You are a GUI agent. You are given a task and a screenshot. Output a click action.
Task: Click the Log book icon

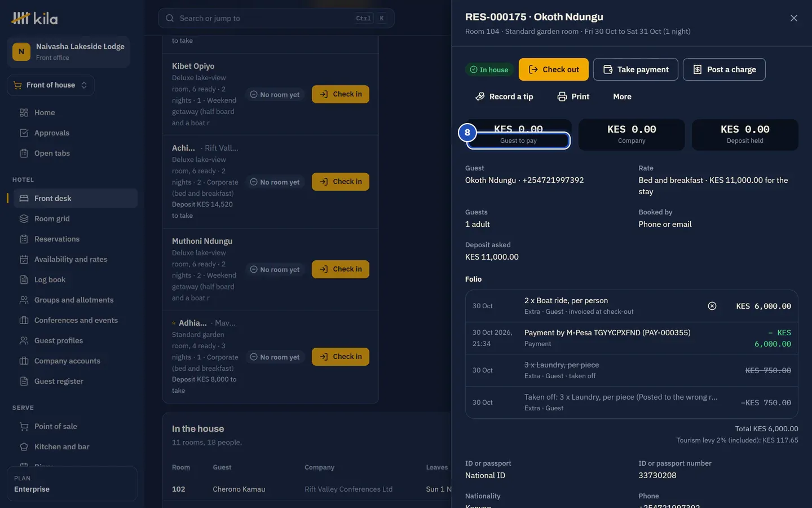point(24,279)
